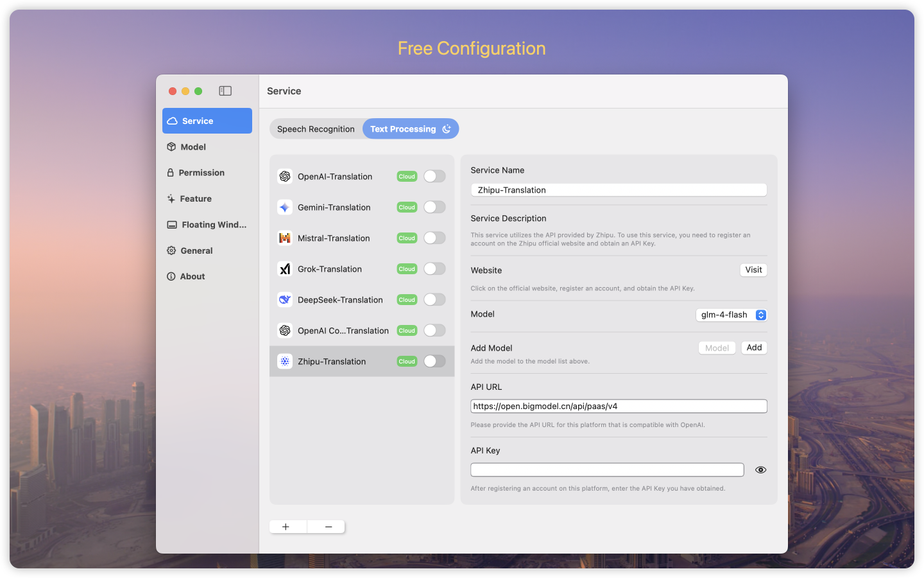The image size is (924, 578).
Task: Switch to Text Processing tab
Action: coord(411,129)
